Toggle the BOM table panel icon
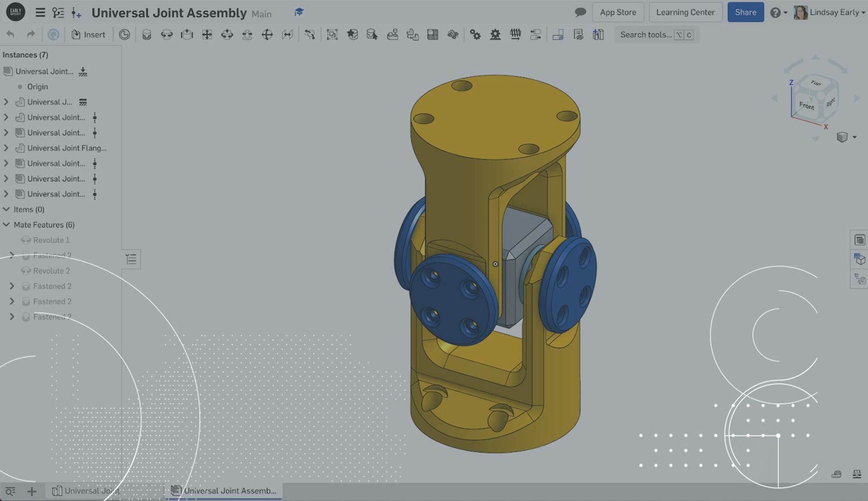Screen dimensions: 868x501 coord(859,240)
